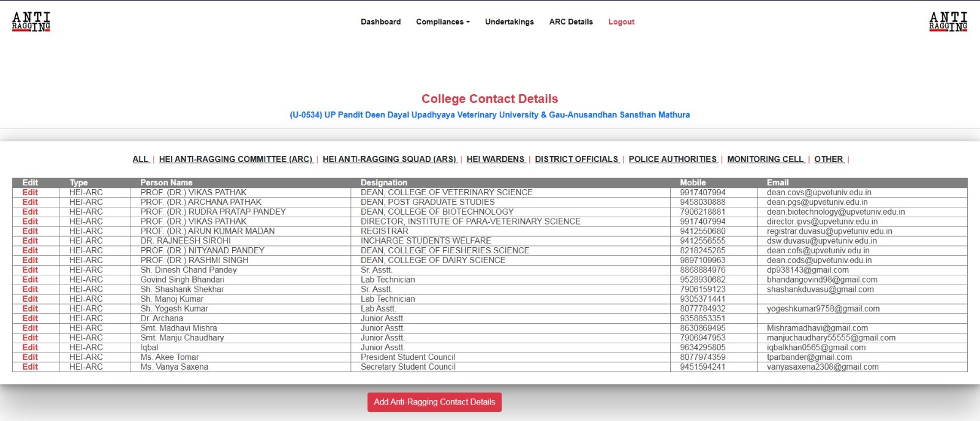The width and height of the screenshot is (980, 421).
Task: View Police Authorities contacts
Action: click(x=673, y=159)
